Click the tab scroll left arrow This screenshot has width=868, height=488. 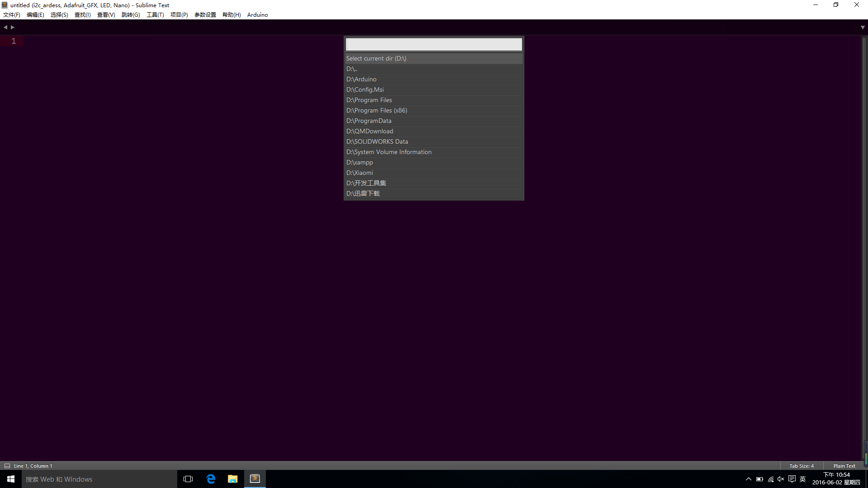tap(5, 27)
